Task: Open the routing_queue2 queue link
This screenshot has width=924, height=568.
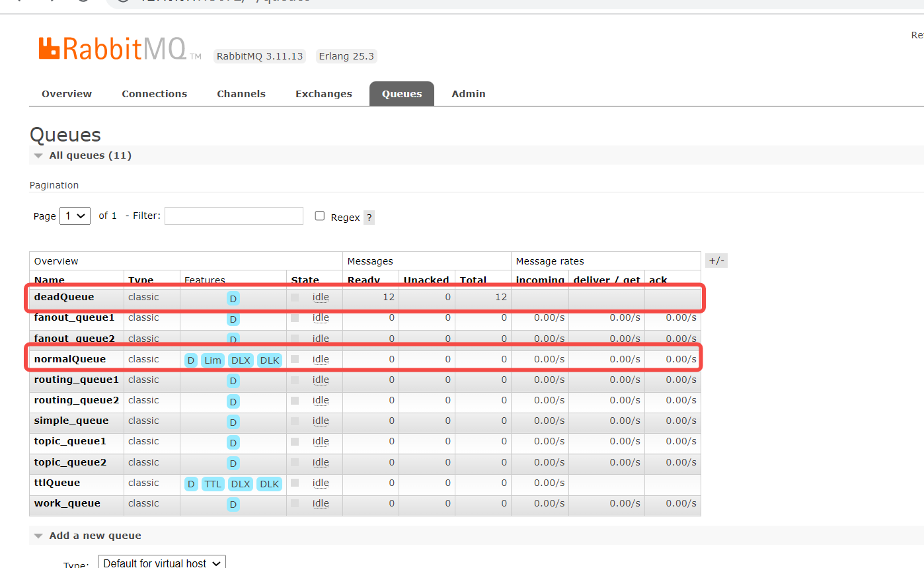Action: [x=77, y=400]
